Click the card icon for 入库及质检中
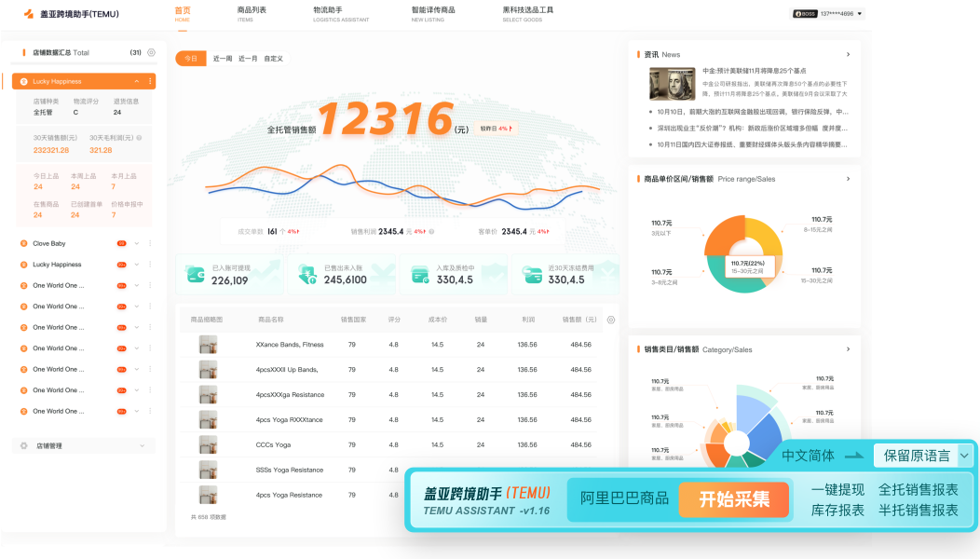The image size is (980, 559). click(421, 275)
